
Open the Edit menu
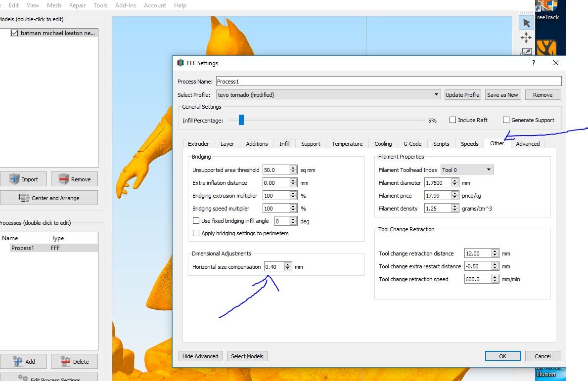pyautogui.click(x=14, y=5)
